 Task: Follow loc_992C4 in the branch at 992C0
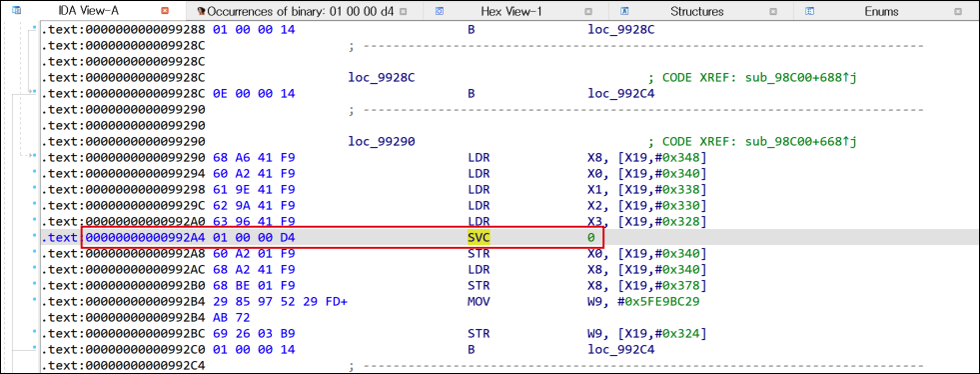621,350
